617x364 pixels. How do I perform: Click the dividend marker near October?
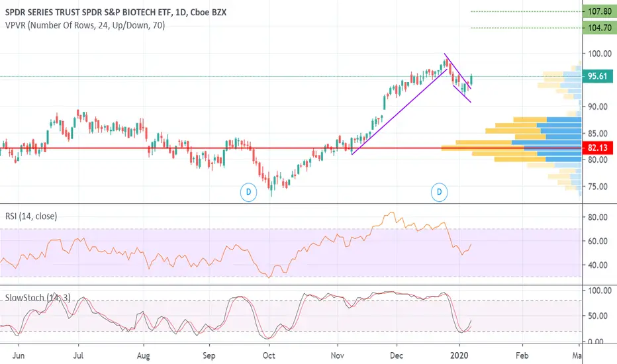(248, 192)
